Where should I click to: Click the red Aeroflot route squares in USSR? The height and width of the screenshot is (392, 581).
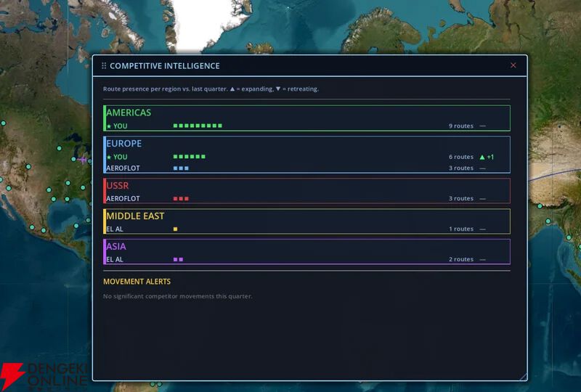(x=181, y=198)
